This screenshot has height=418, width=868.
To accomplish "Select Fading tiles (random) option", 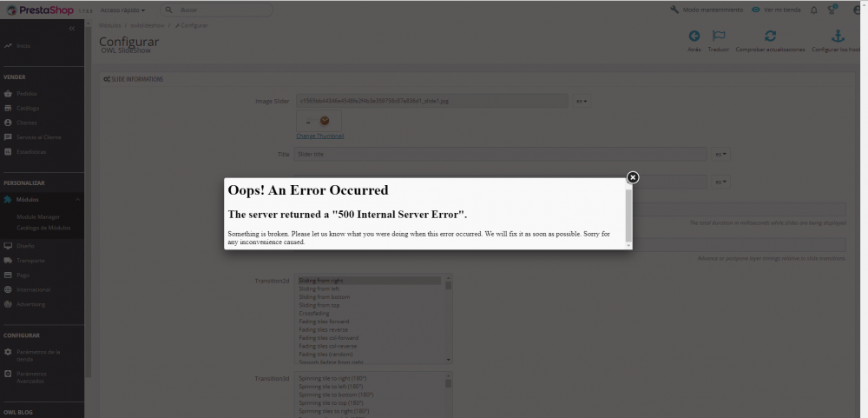I will click(369, 355).
